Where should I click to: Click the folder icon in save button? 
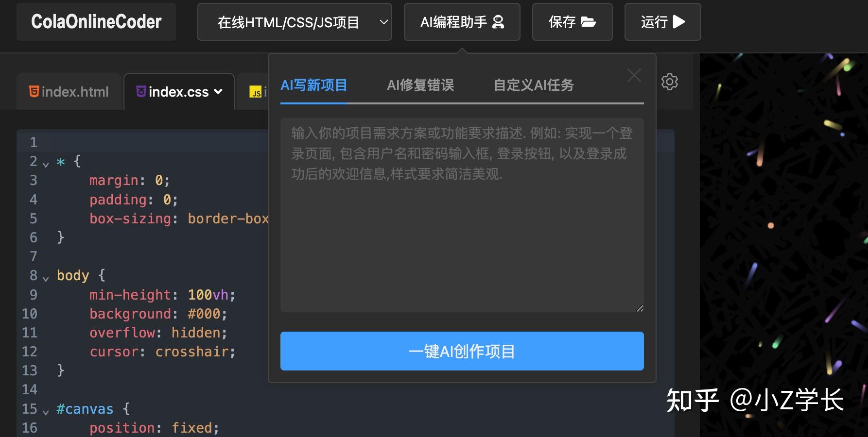(588, 22)
